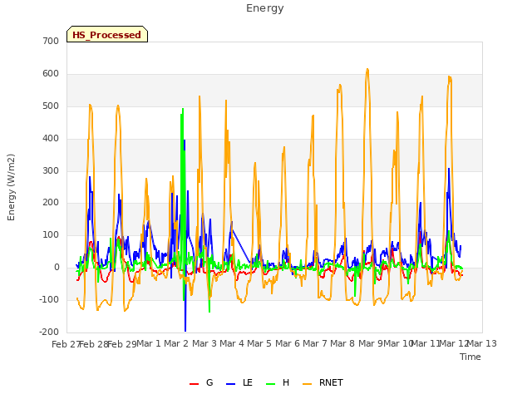Click the 500 y-axis label
532x399 pixels.
pyautogui.click(x=51, y=106)
